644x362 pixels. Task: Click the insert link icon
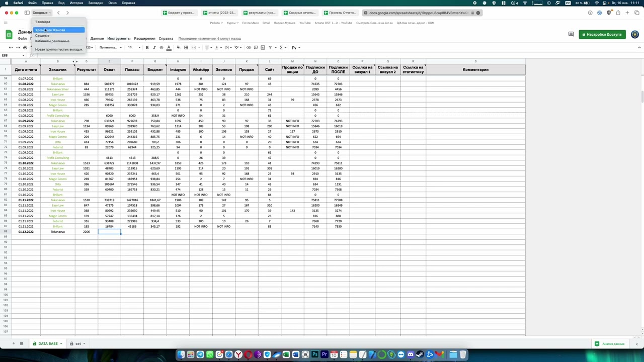(x=249, y=48)
